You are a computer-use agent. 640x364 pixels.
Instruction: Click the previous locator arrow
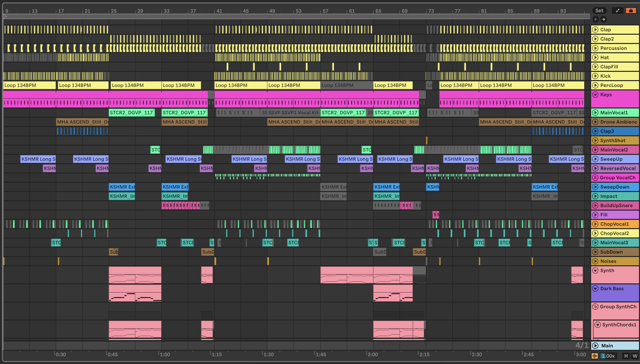596,19
